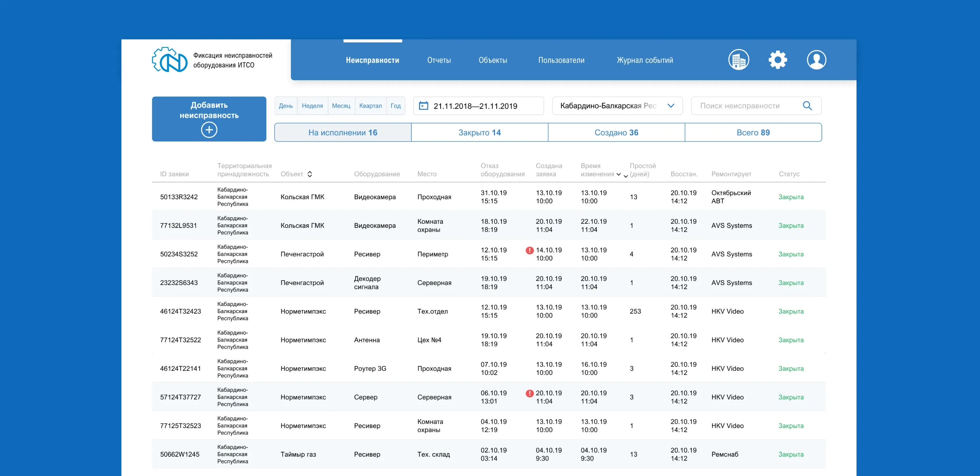
Task: Open the organization building icon
Action: coord(738,60)
